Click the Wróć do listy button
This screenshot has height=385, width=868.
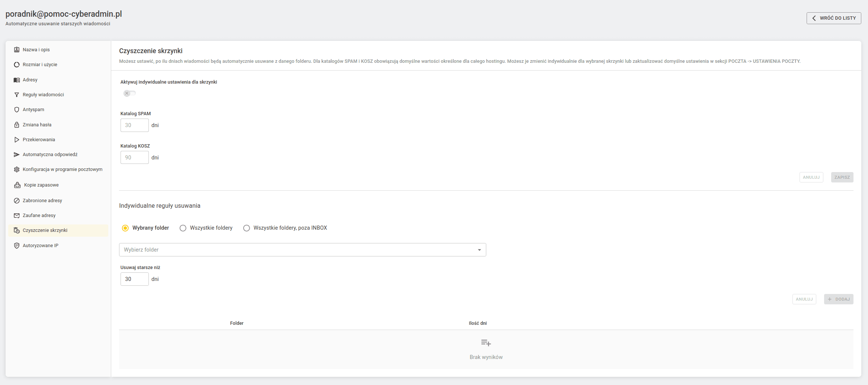pyautogui.click(x=834, y=18)
